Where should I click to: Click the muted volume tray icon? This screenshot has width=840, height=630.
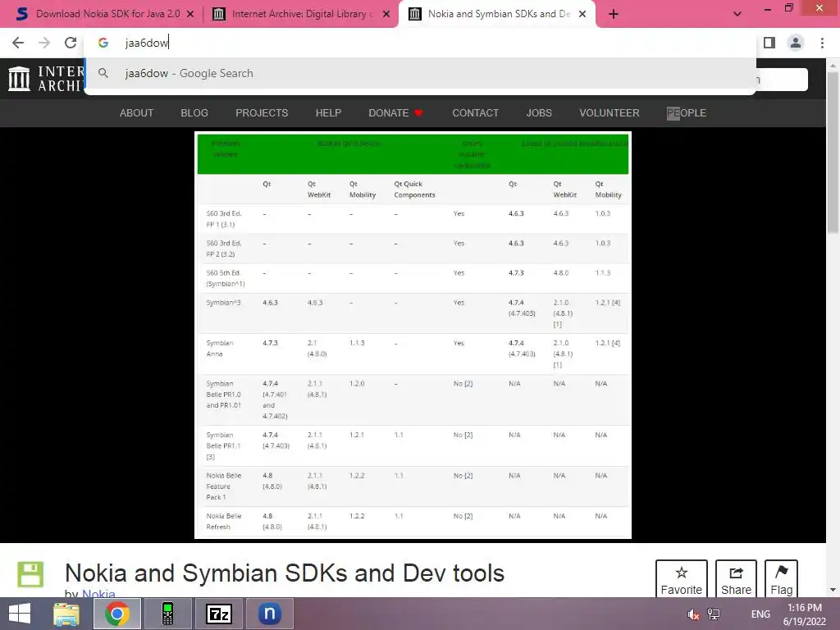click(693, 614)
